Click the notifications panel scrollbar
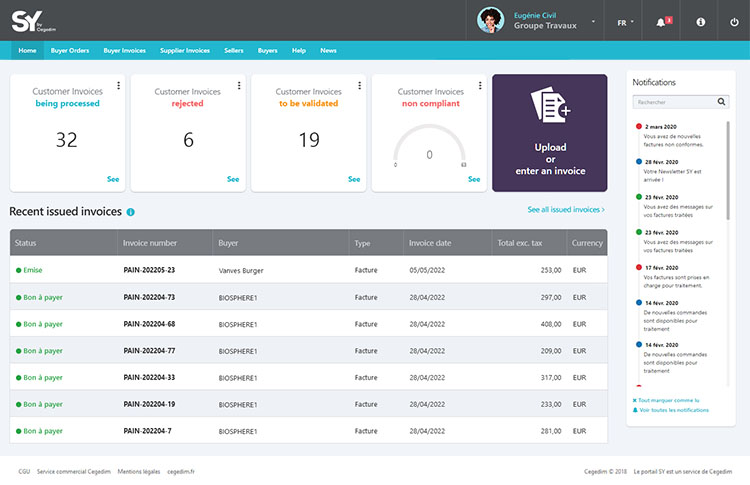Image resolution: width=750 pixels, height=485 pixels. (728, 171)
